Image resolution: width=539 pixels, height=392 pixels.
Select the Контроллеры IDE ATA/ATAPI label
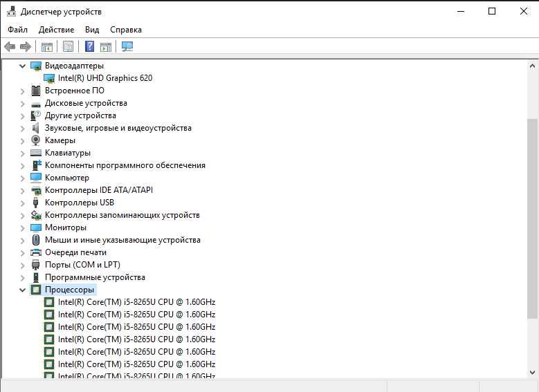click(x=99, y=190)
